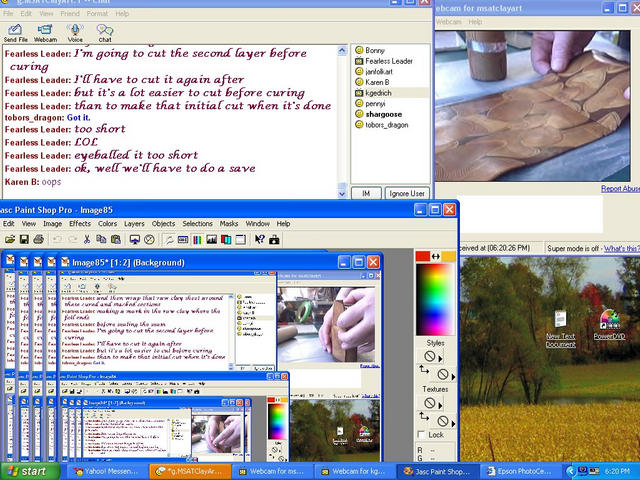Open the PowerDVD desktop icon
640x480 pixels.
pyautogui.click(x=609, y=325)
